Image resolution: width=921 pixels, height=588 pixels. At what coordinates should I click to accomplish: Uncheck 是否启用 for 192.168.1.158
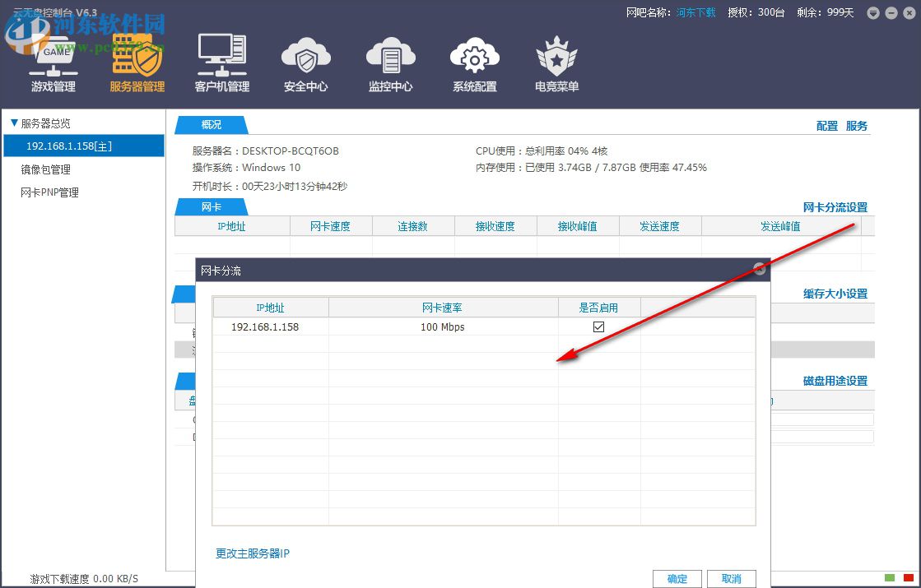[598, 326]
